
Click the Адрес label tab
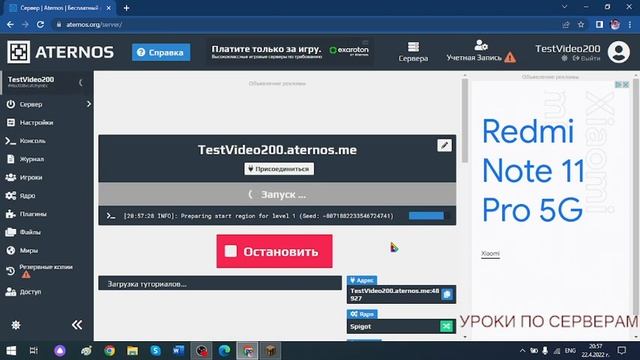click(x=362, y=280)
